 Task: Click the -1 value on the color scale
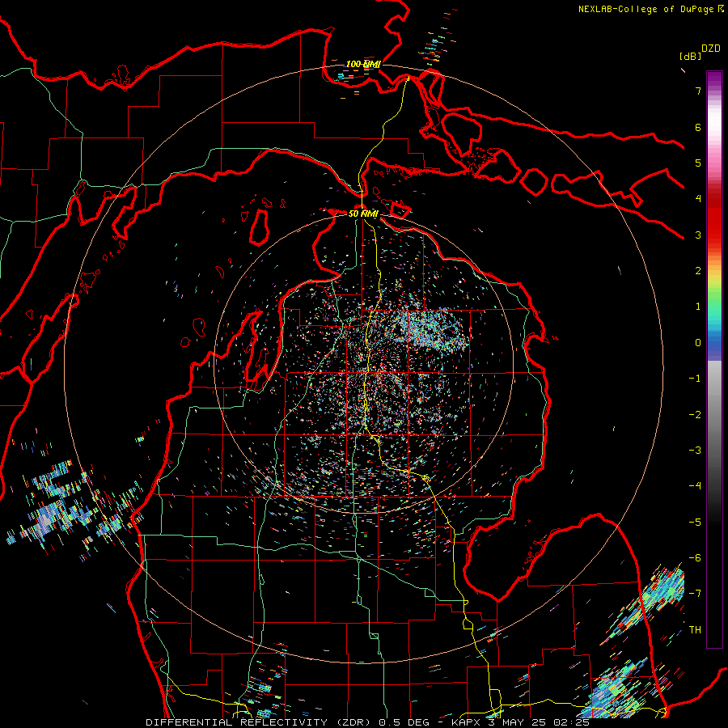695,379
